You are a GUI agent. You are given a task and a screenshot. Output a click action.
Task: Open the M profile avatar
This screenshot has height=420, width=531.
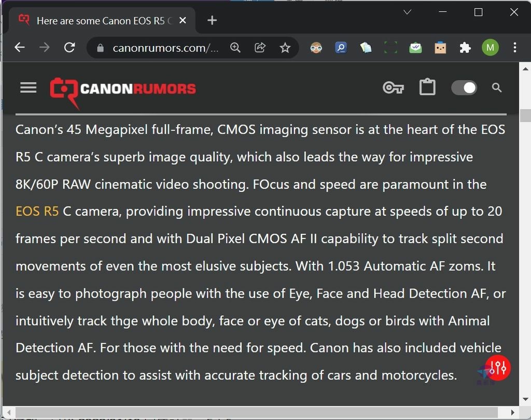point(490,48)
